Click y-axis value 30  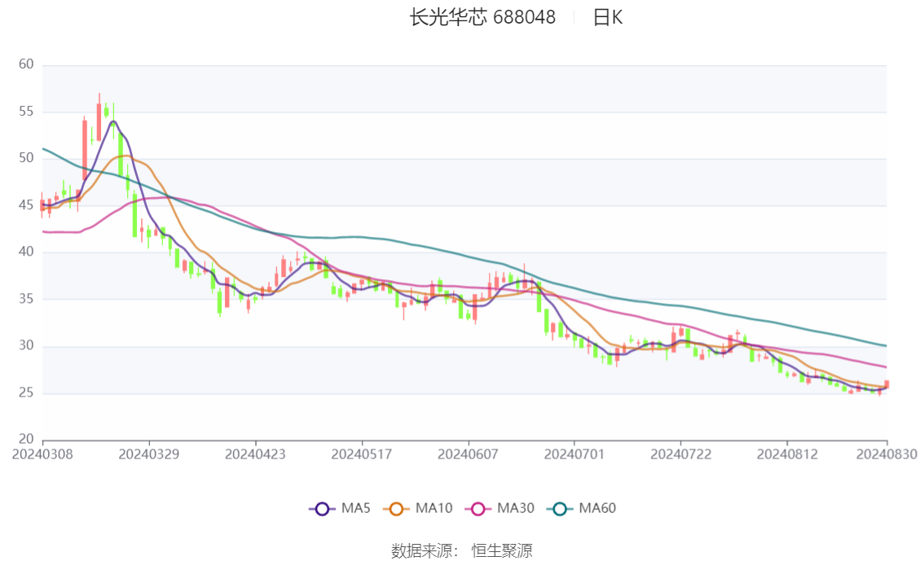click(26, 345)
